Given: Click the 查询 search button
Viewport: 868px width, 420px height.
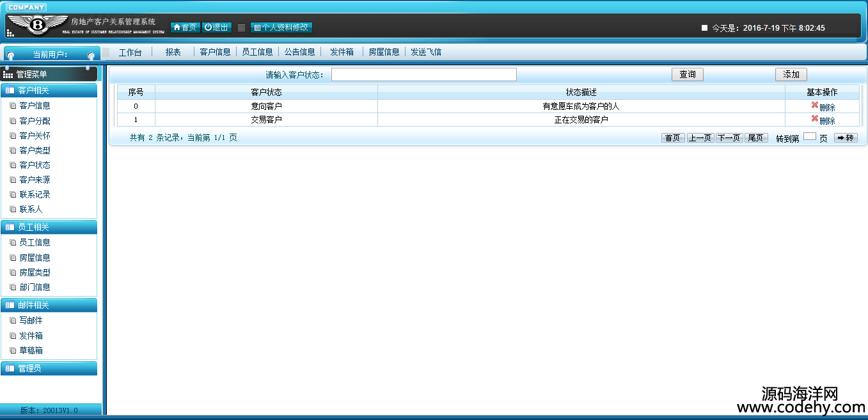Looking at the screenshot, I should (687, 75).
